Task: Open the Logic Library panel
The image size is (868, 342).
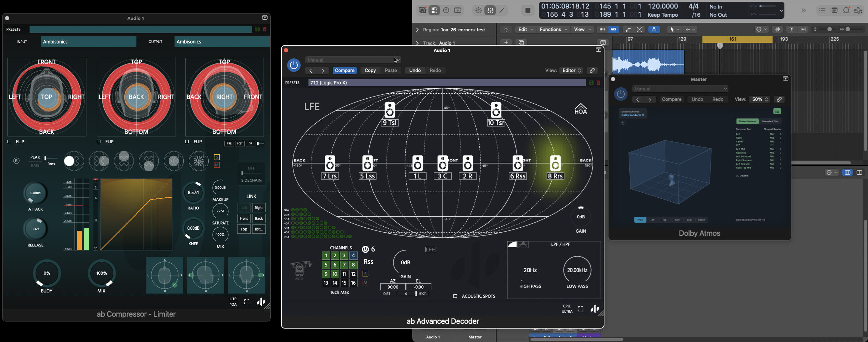Action: [x=423, y=10]
